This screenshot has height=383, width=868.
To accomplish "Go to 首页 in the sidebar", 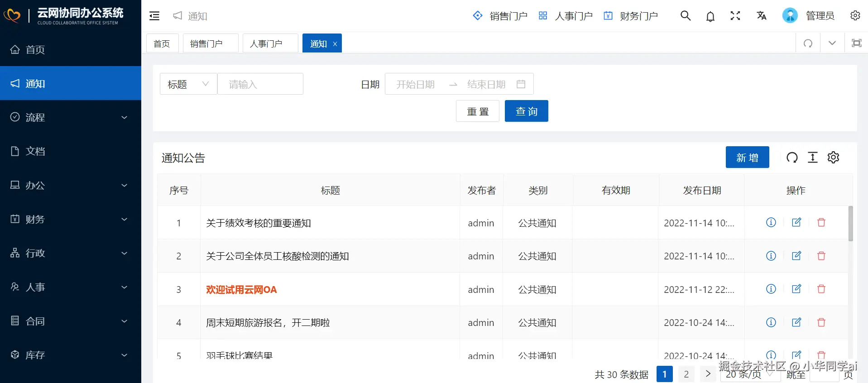I will click(x=71, y=49).
